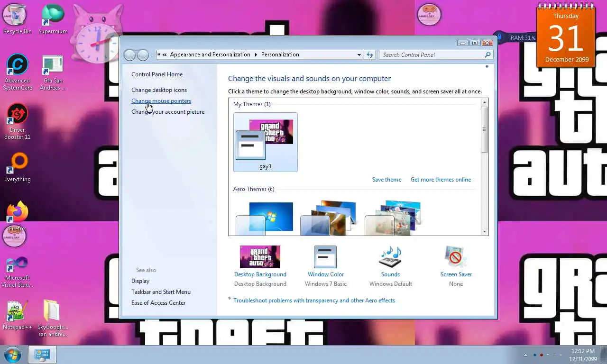
Task: Go to Control Panel Home
Action: pyautogui.click(x=157, y=74)
